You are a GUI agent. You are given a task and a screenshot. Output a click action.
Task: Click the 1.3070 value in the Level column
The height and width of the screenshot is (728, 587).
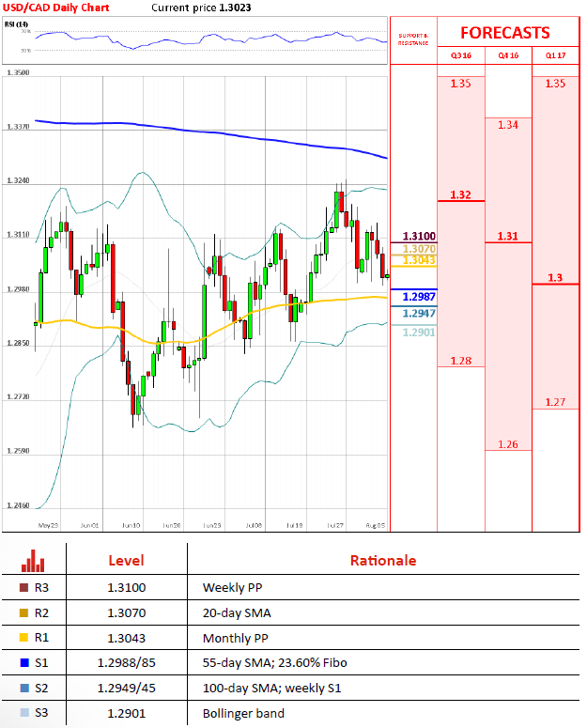tap(126, 612)
